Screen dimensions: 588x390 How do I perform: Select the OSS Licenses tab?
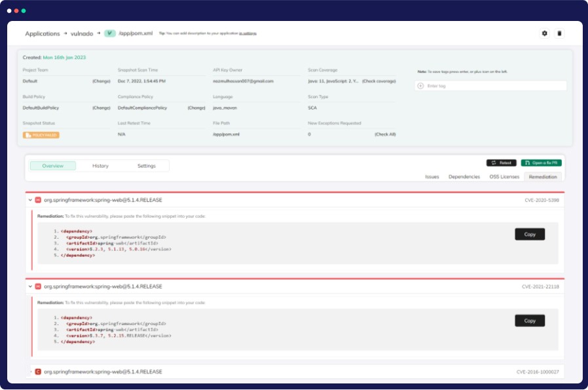[x=504, y=177]
